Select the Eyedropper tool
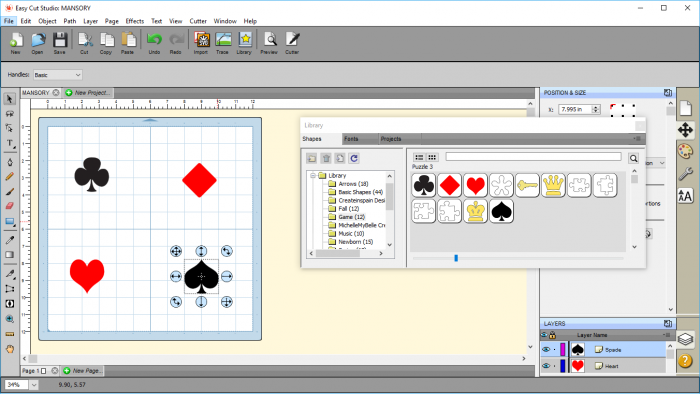Image resolution: width=700 pixels, height=394 pixels. point(9,240)
